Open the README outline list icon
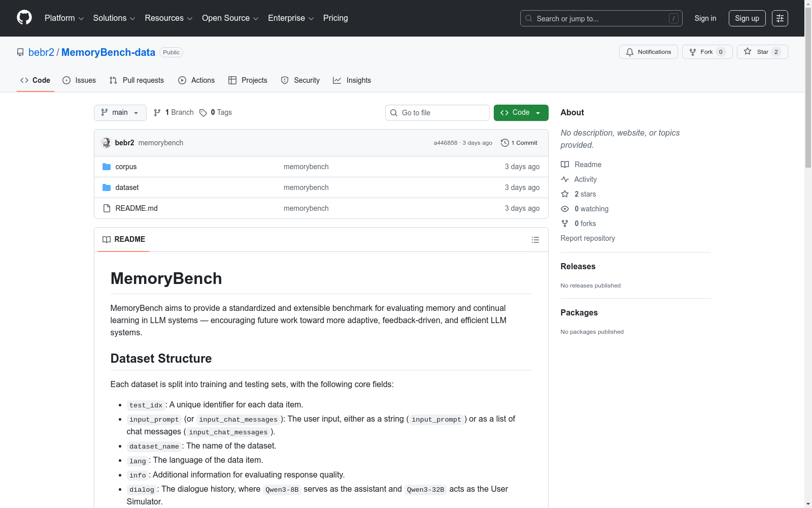The height and width of the screenshot is (508, 812). [x=535, y=240]
